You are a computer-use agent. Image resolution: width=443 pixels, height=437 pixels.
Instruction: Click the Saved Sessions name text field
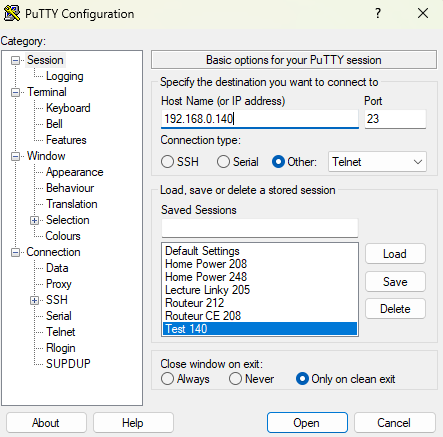click(260, 228)
